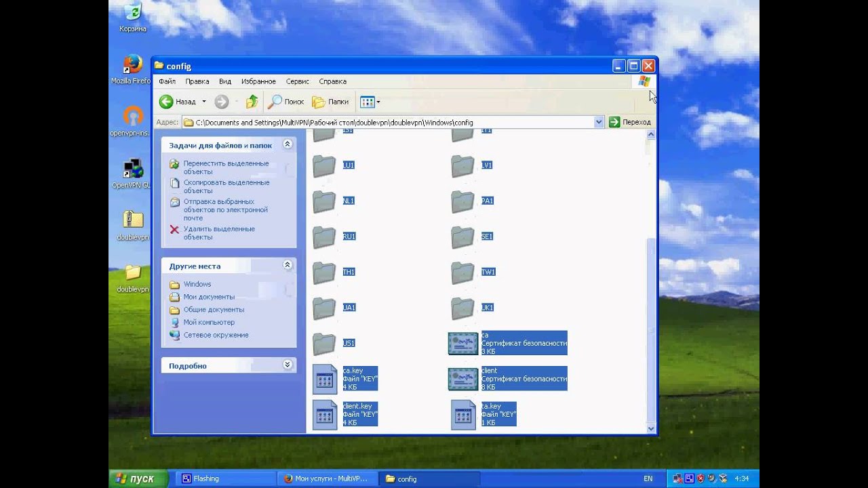Image resolution: width=868 pixels, height=488 pixels.
Task: Click the address bar path field
Action: (392, 122)
